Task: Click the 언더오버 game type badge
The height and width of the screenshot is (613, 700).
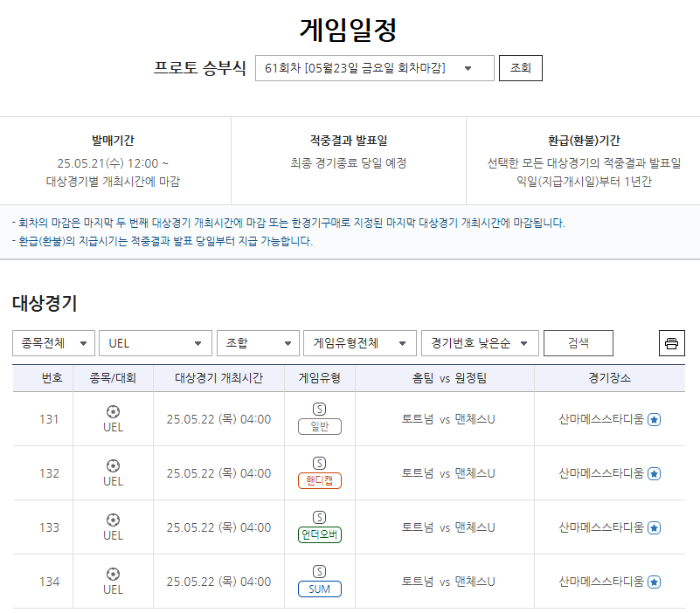Action: pyautogui.click(x=319, y=535)
